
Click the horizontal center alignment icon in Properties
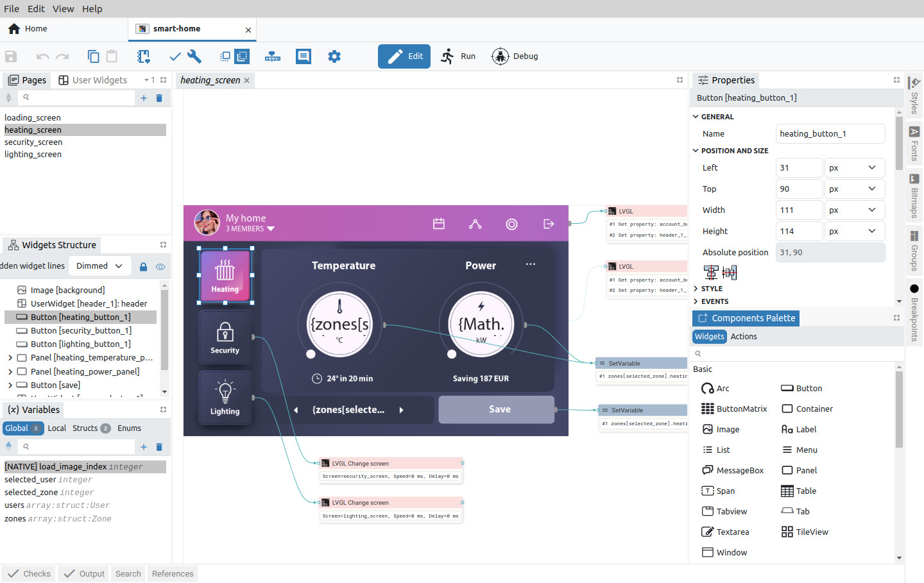(x=711, y=273)
